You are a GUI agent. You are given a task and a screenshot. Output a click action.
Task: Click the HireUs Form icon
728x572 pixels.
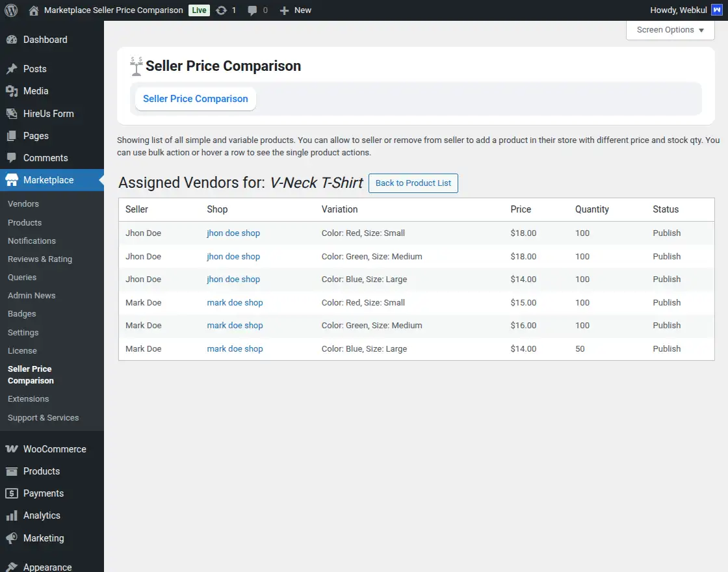[12, 113]
